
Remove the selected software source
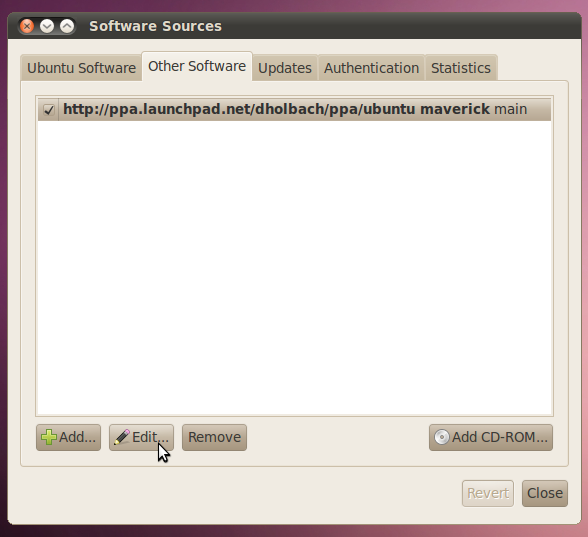[x=214, y=437]
